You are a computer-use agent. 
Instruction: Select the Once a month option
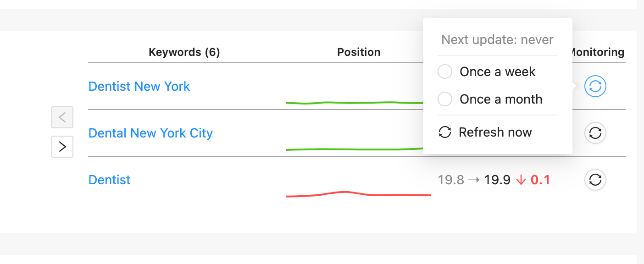click(x=445, y=99)
